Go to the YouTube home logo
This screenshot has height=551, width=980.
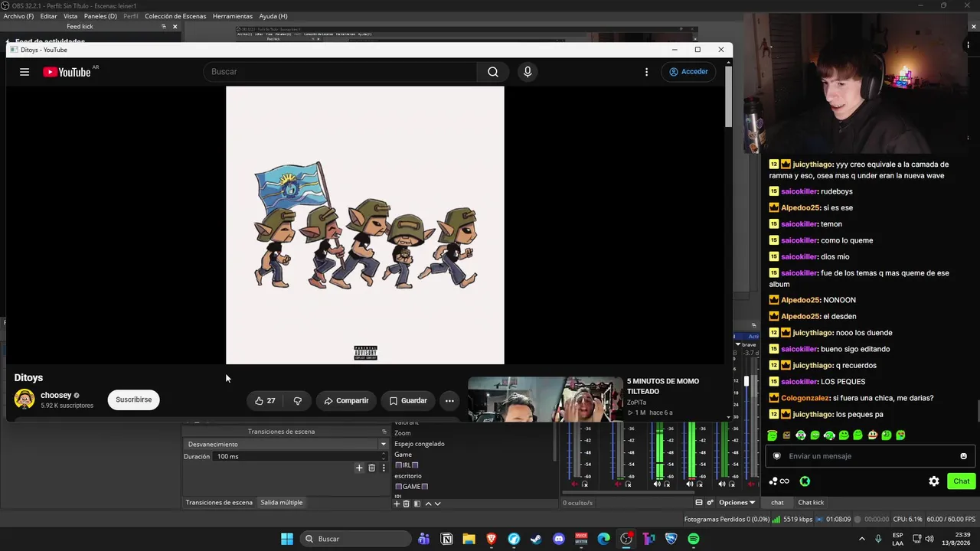point(67,72)
